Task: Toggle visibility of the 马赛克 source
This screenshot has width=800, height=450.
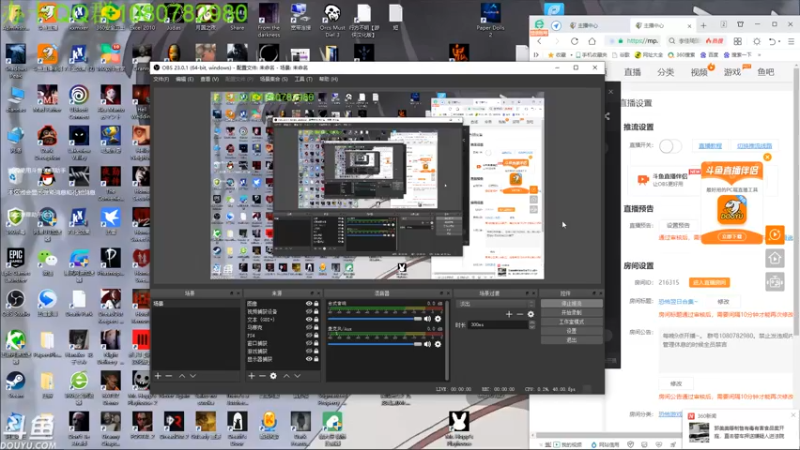Action: coord(309,328)
